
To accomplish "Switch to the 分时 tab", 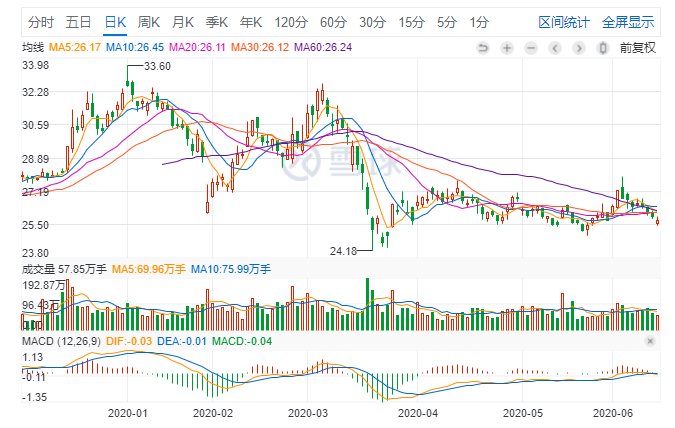I will tap(41, 22).
